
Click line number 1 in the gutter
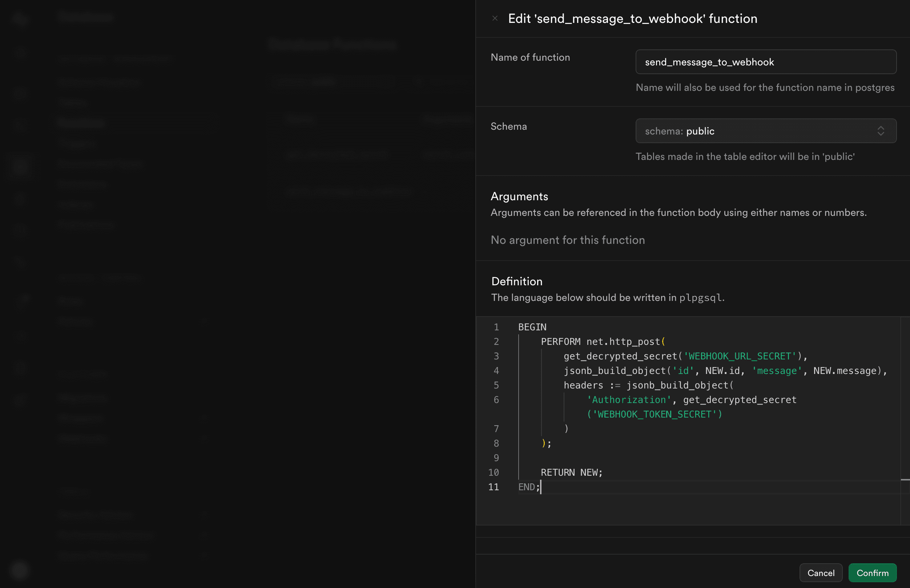click(x=496, y=327)
